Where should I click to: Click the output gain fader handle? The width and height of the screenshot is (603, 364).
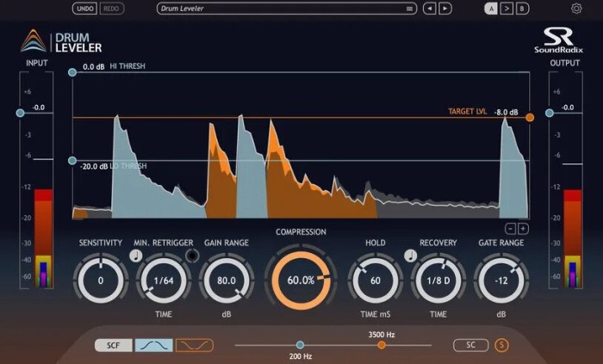tap(550, 113)
